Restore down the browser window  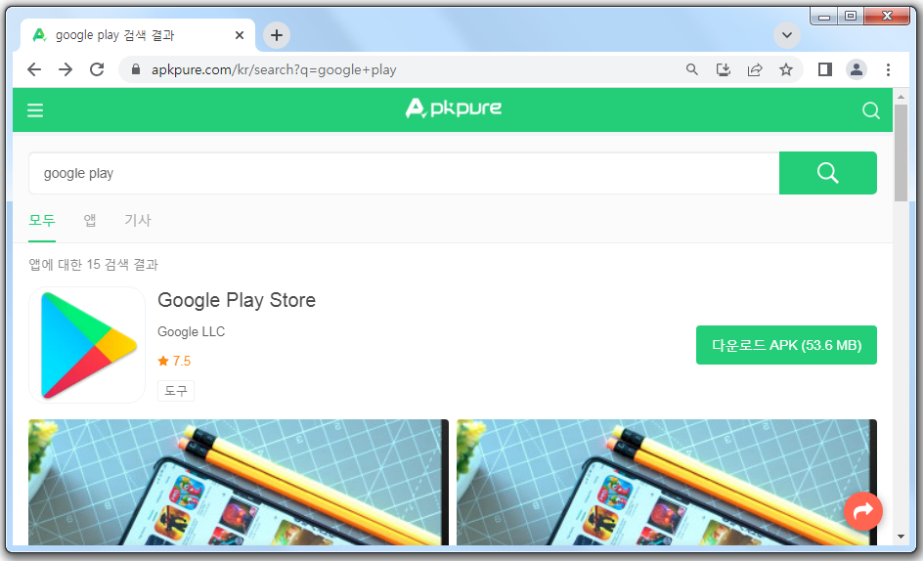pos(851,16)
